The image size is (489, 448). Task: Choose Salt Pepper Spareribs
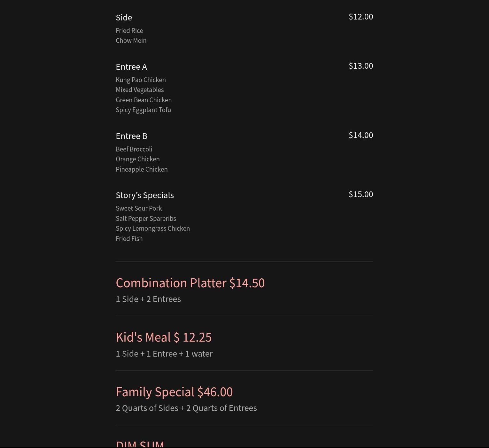pyautogui.click(x=146, y=219)
